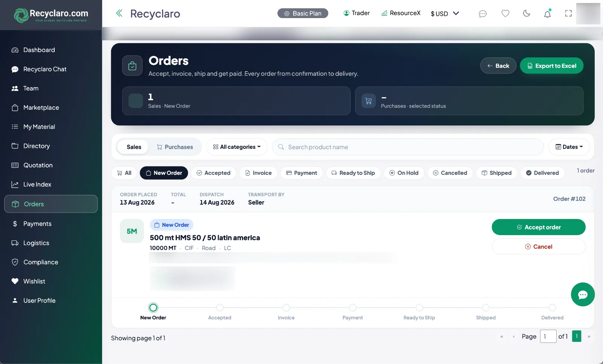
Task: Open the Dates filter dropdown
Action: tap(569, 147)
